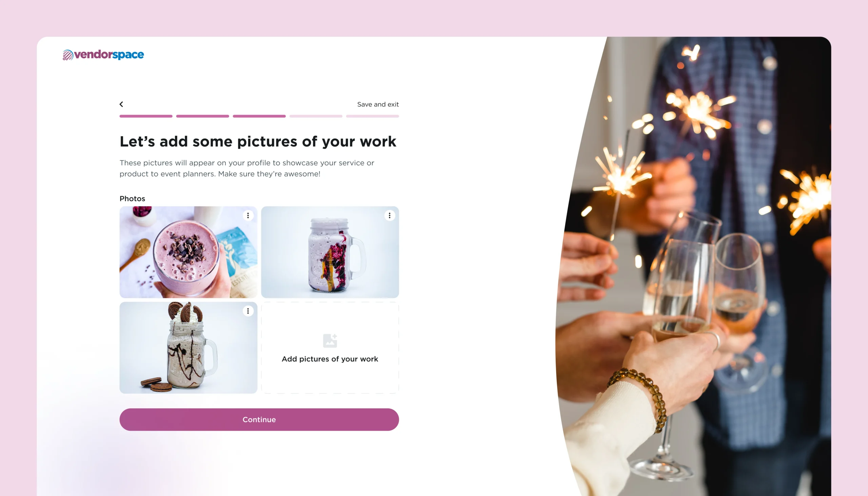Open the vendorspace logo home link
This screenshot has height=496, width=868.
103,55
